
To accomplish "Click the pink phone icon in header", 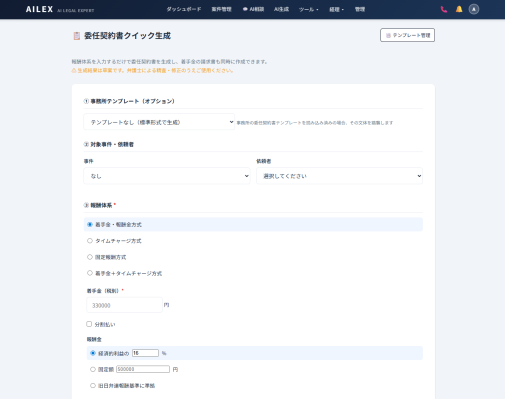I will point(444,9).
